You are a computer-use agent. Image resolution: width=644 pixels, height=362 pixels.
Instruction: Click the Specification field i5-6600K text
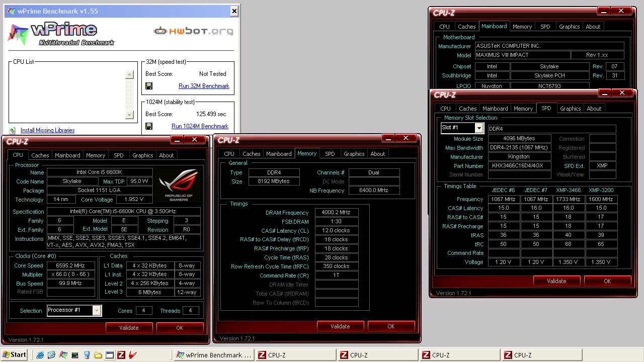coord(124,212)
